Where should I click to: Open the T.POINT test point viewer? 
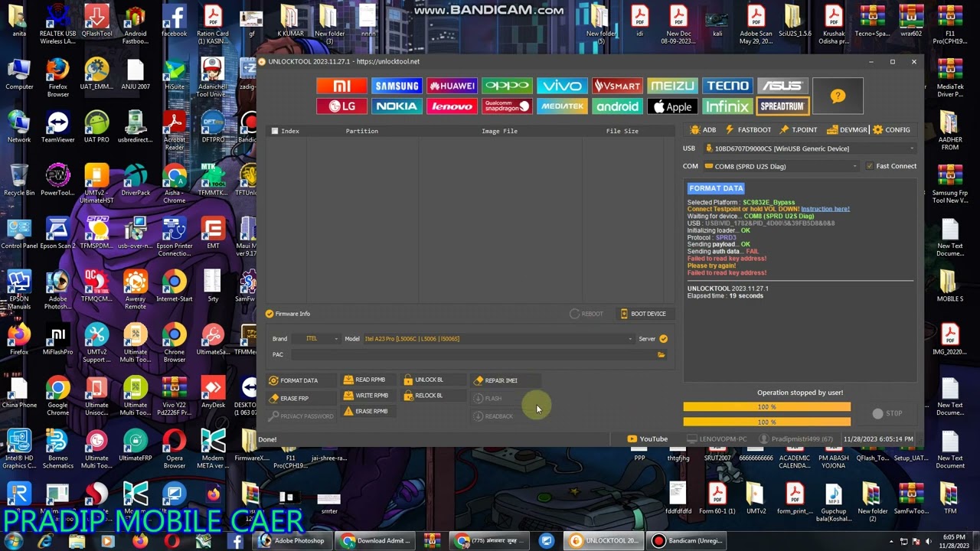tap(799, 130)
